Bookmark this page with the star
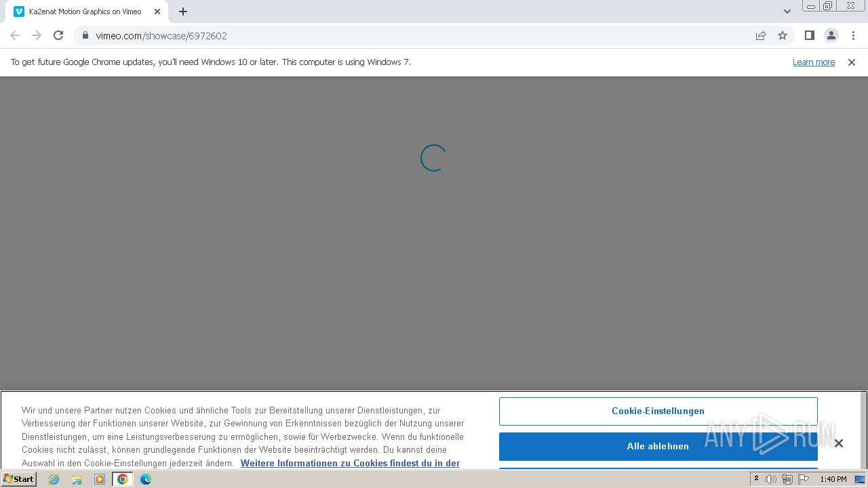The width and height of the screenshot is (868, 488). click(x=783, y=35)
